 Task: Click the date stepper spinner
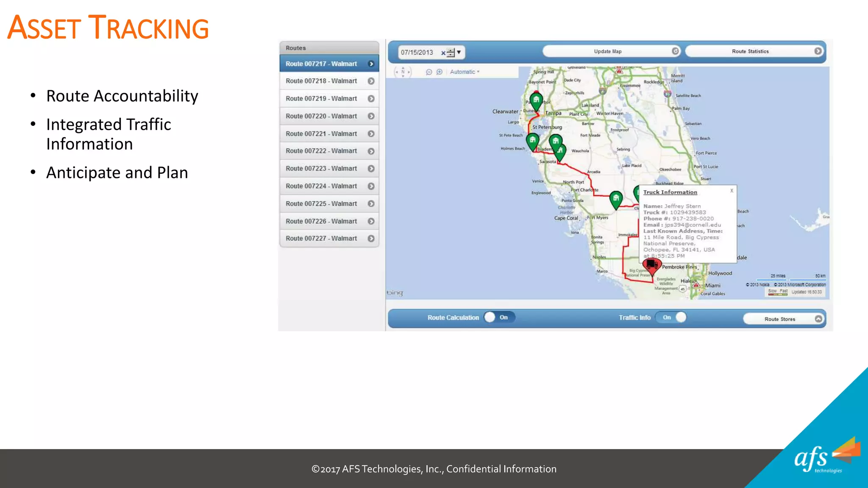(x=451, y=53)
